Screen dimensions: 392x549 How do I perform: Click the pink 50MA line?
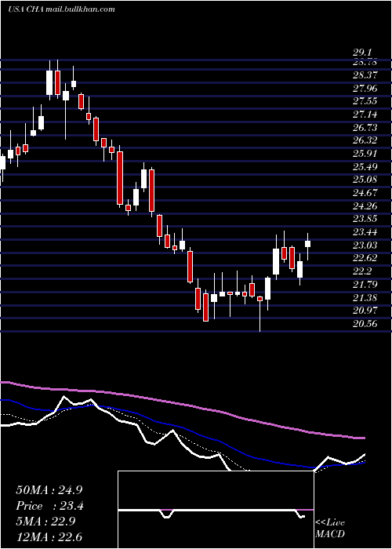[x=182, y=404]
